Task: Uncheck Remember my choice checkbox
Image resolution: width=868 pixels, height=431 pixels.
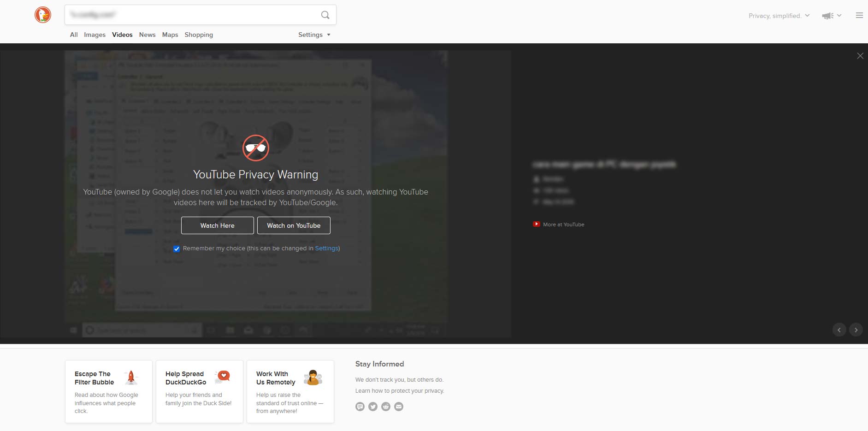Action: point(177,249)
